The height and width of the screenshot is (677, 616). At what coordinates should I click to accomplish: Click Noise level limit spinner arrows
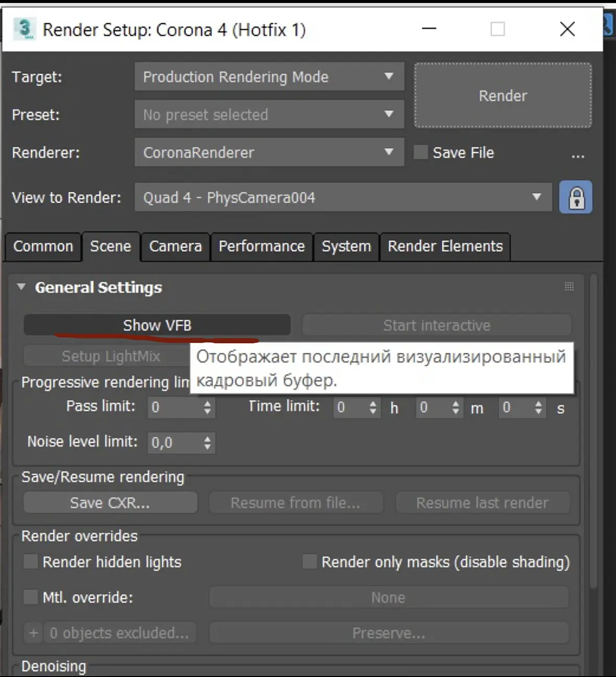tap(207, 442)
